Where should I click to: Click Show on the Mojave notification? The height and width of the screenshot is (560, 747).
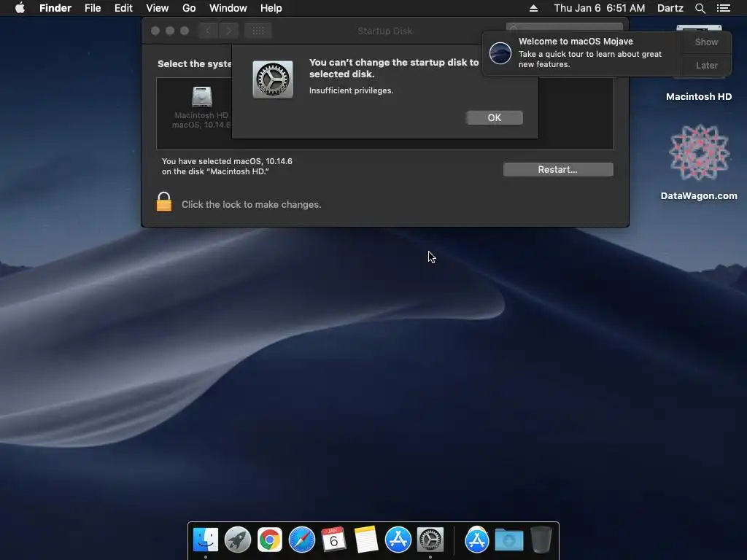point(706,42)
